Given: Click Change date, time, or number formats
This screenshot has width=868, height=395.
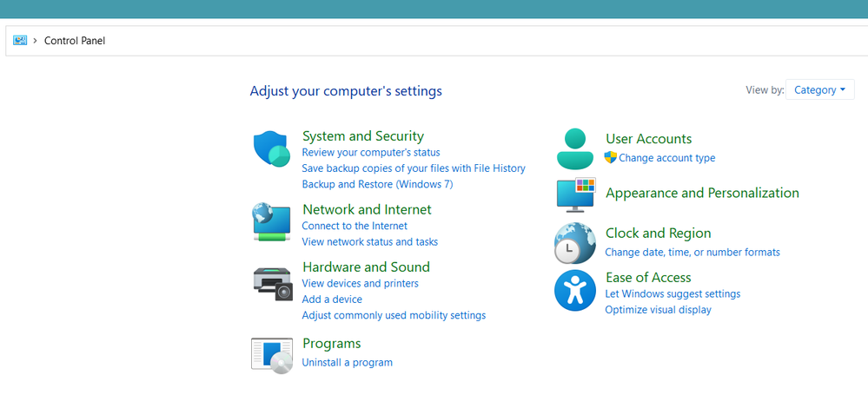Looking at the screenshot, I should [x=692, y=253].
